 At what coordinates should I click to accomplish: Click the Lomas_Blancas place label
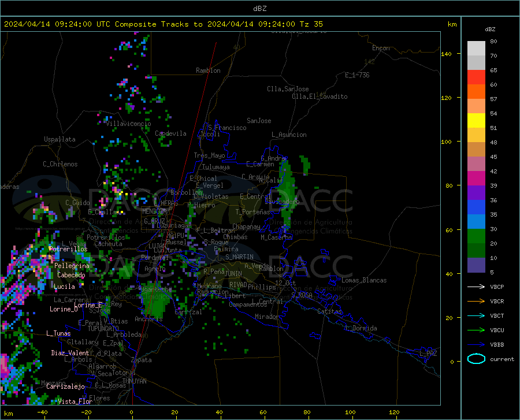coord(364,280)
